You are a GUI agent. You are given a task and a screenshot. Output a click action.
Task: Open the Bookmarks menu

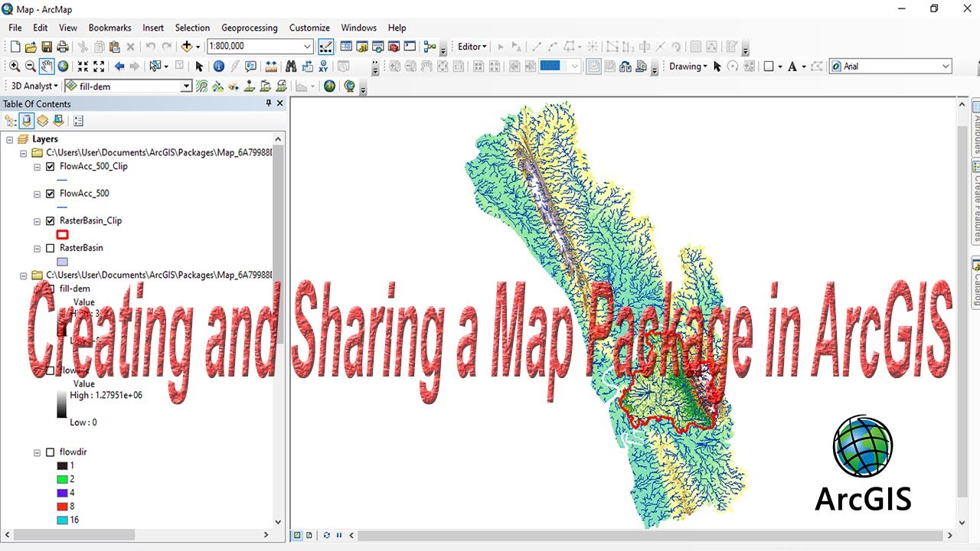[x=109, y=28]
